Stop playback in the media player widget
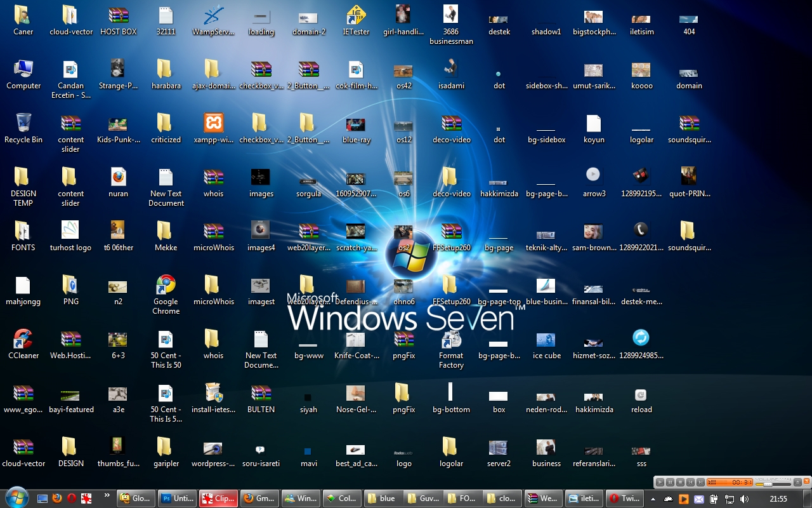 coord(680,483)
